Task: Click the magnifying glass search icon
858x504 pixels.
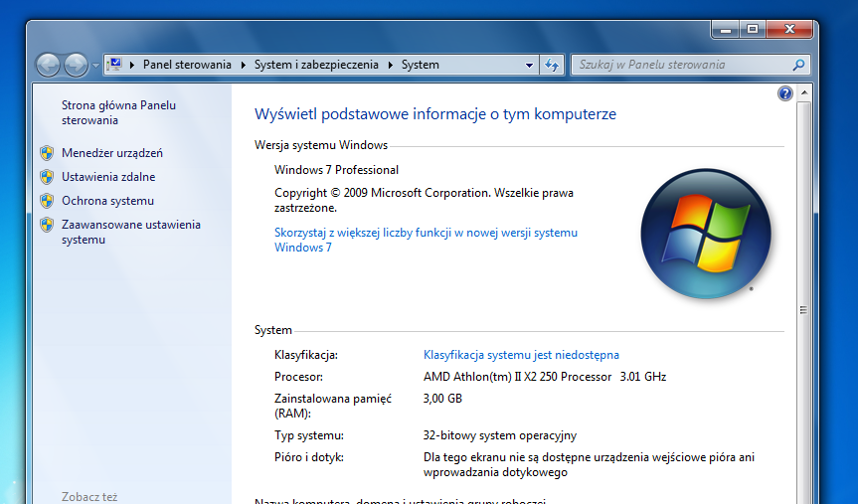Action: [x=799, y=65]
